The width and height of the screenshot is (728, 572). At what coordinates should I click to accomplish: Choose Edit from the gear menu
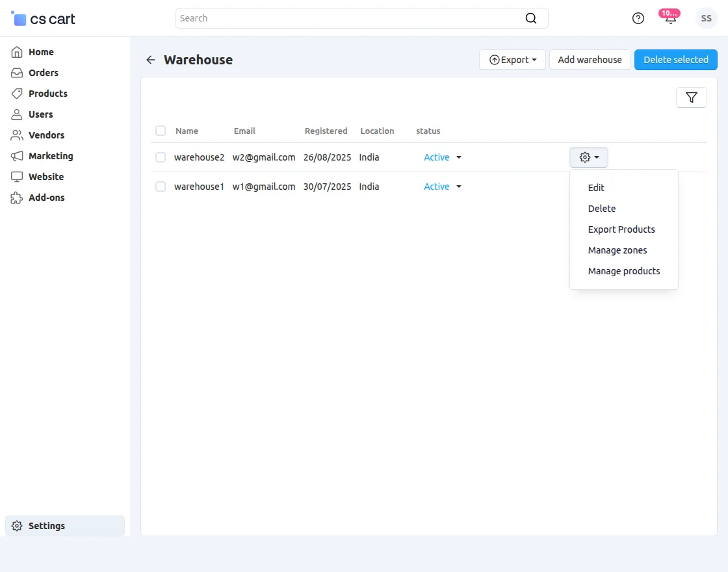[x=596, y=188]
